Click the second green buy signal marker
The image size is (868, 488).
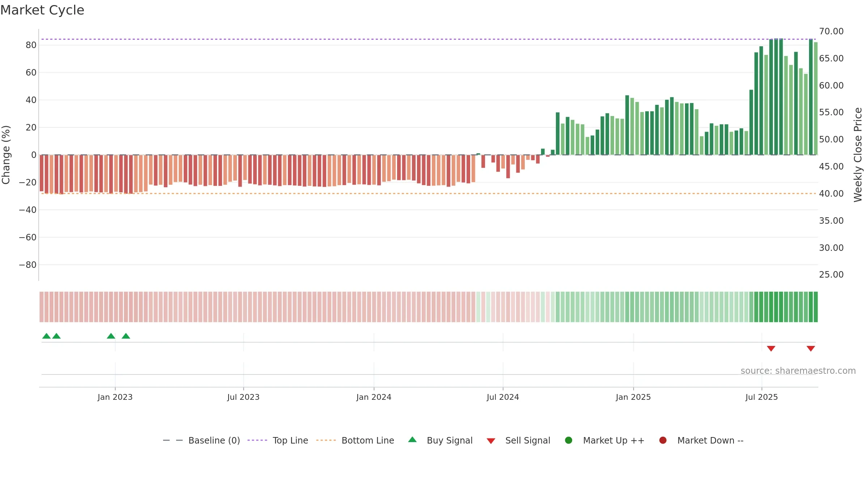click(56, 336)
